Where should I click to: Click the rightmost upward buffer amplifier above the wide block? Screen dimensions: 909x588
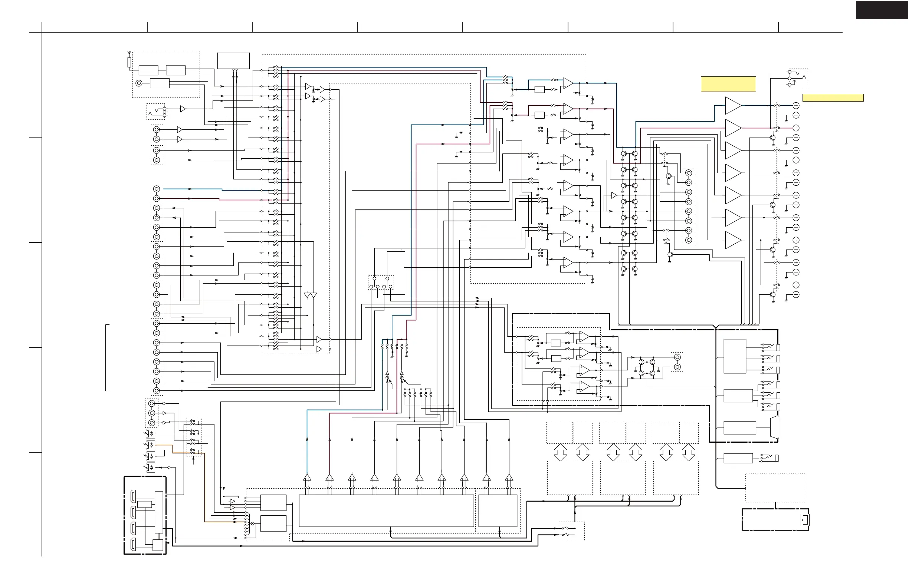509,478
